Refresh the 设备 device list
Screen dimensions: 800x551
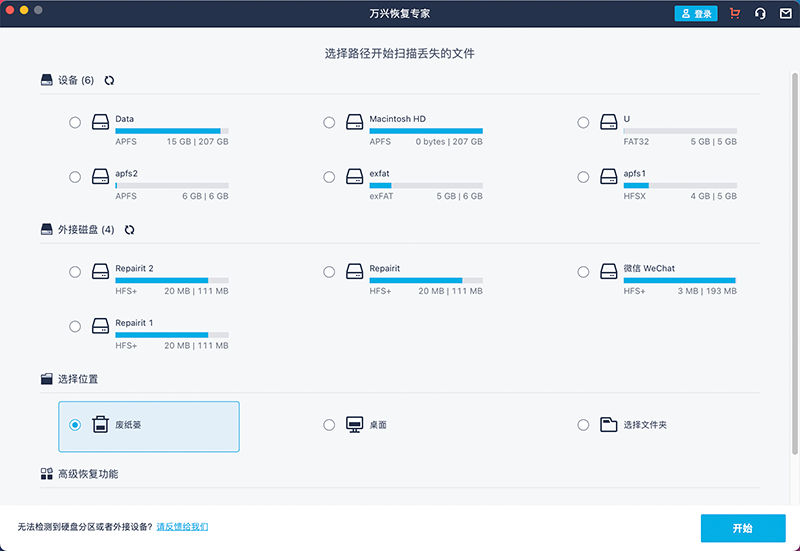(x=109, y=80)
